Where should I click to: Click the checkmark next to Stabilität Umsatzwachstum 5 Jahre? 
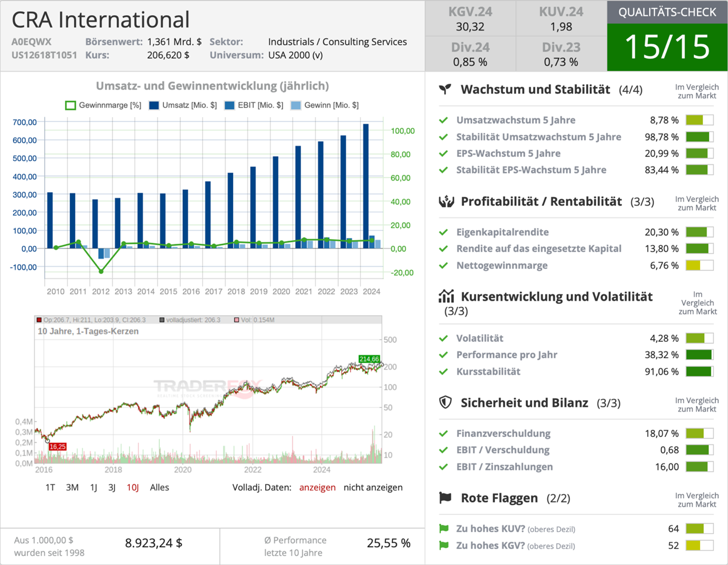444,137
